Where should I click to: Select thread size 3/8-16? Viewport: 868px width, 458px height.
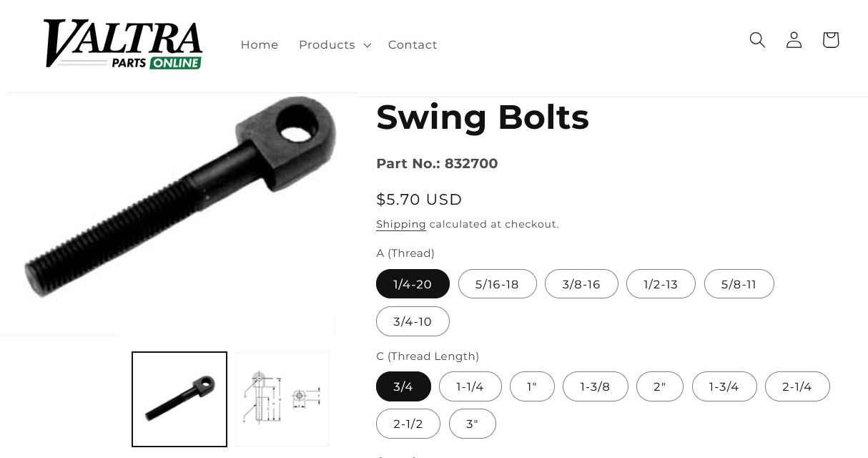pos(581,284)
